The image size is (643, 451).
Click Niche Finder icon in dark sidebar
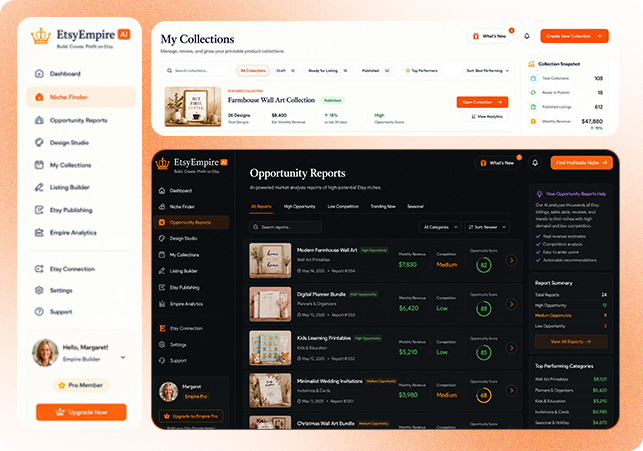tap(162, 207)
